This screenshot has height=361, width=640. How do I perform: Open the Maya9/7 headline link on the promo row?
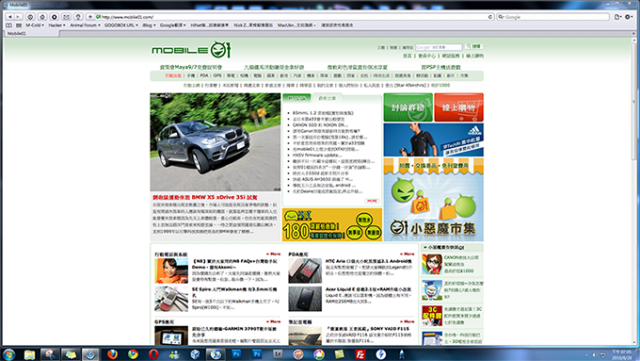(191, 67)
